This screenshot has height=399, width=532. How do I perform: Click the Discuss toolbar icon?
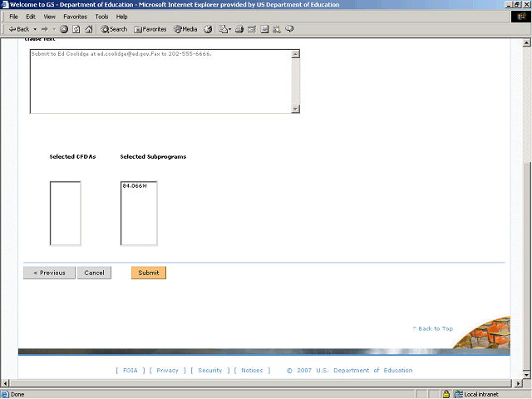tap(264, 29)
